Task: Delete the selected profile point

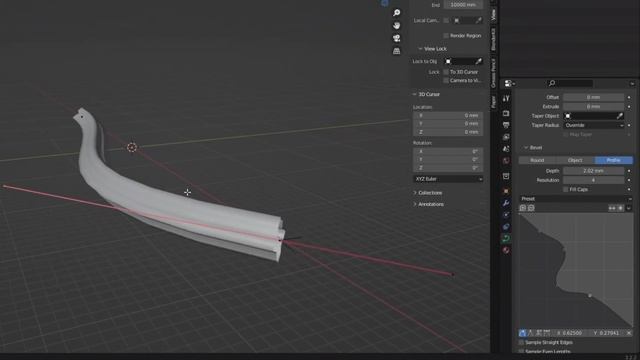Action: pos(629,333)
